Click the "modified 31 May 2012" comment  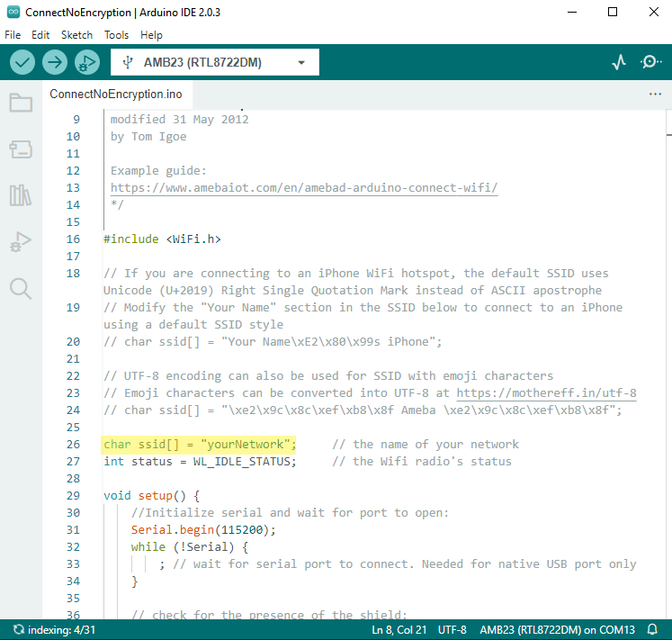pyautogui.click(x=179, y=120)
